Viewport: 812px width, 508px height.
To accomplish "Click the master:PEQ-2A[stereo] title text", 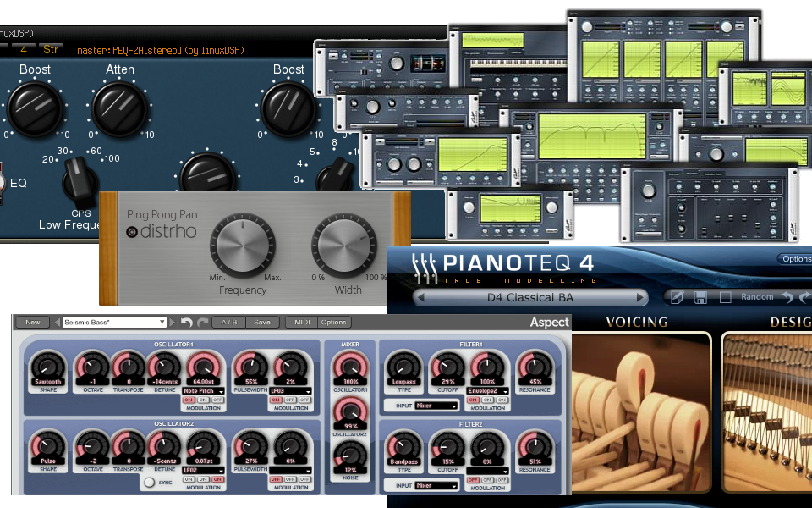I will click(161, 50).
